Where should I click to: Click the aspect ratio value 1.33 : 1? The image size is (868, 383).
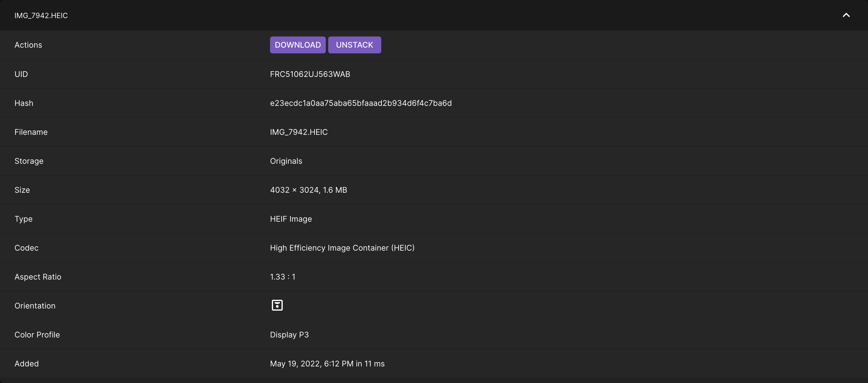pyautogui.click(x=283, y=277)
